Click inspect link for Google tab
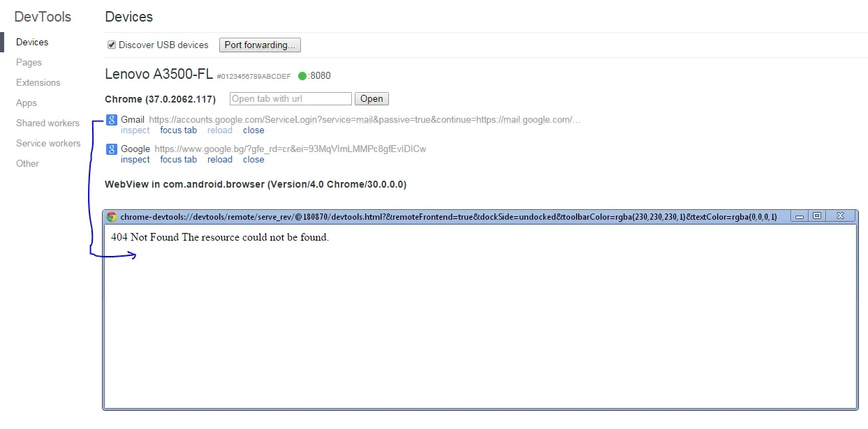The image size is (868, 429). click(x=135, y=160)
